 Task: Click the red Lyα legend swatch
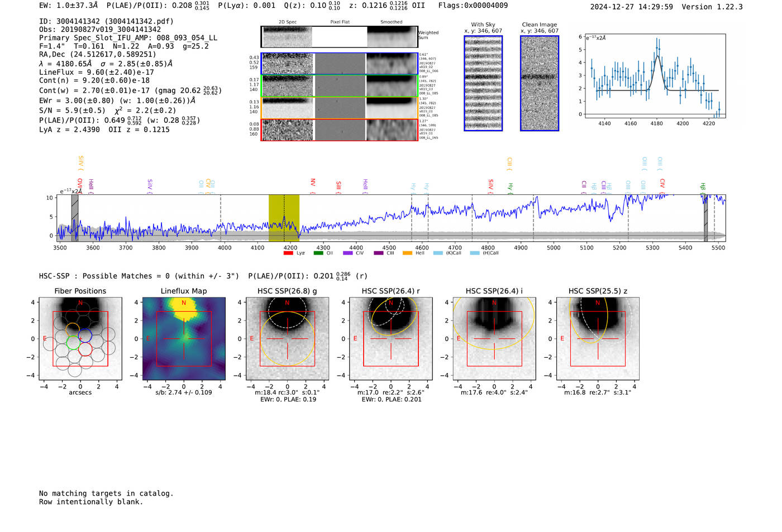coord(288,253)
